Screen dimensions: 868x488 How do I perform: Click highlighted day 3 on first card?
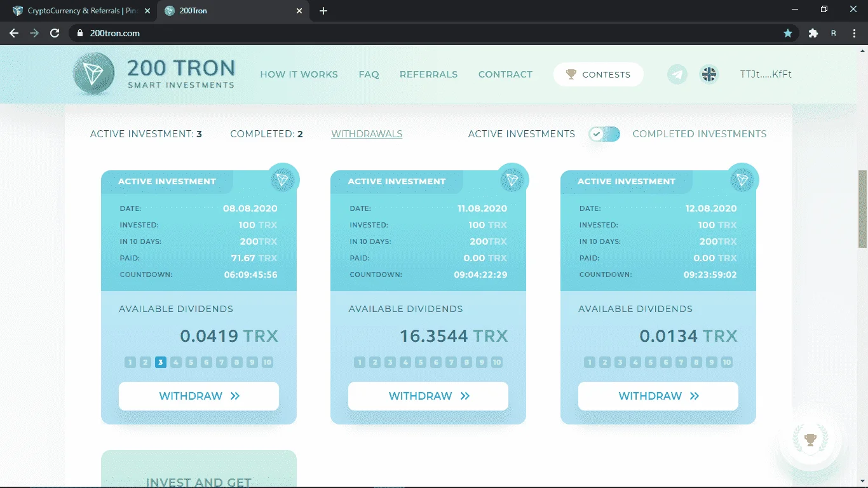(161, 362)
